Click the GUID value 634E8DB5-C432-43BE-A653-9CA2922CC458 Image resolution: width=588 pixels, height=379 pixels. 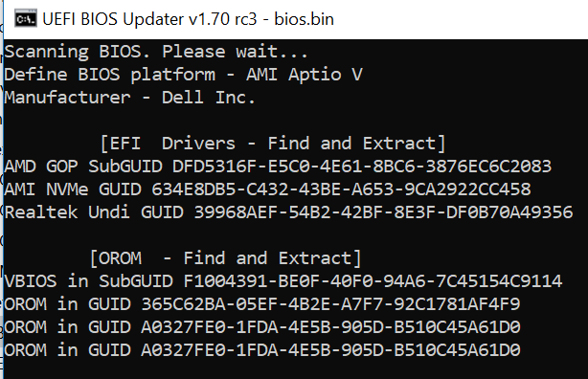[x=341, y=189]
